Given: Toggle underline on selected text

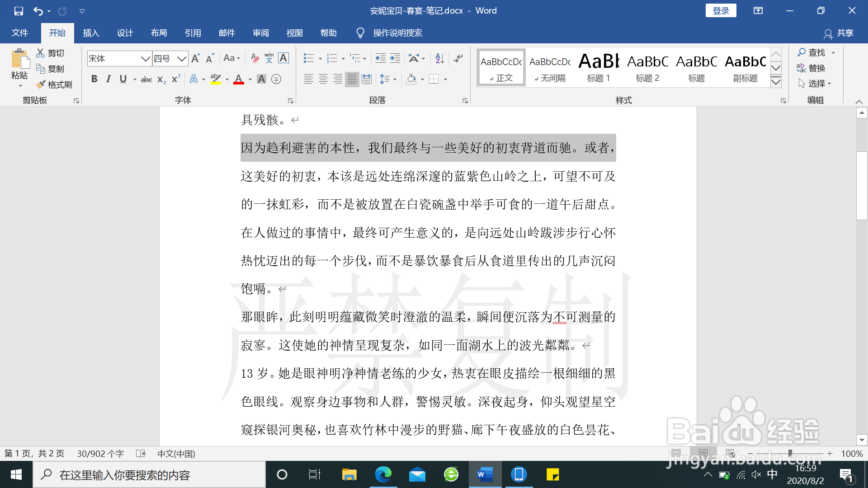Looking at the screenshot, I should [x=123, y=79].
